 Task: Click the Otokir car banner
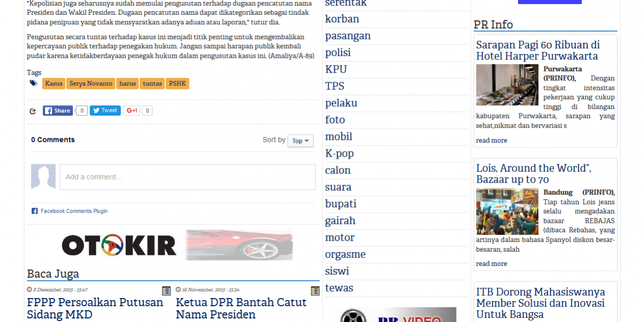(x=177, y=245)
